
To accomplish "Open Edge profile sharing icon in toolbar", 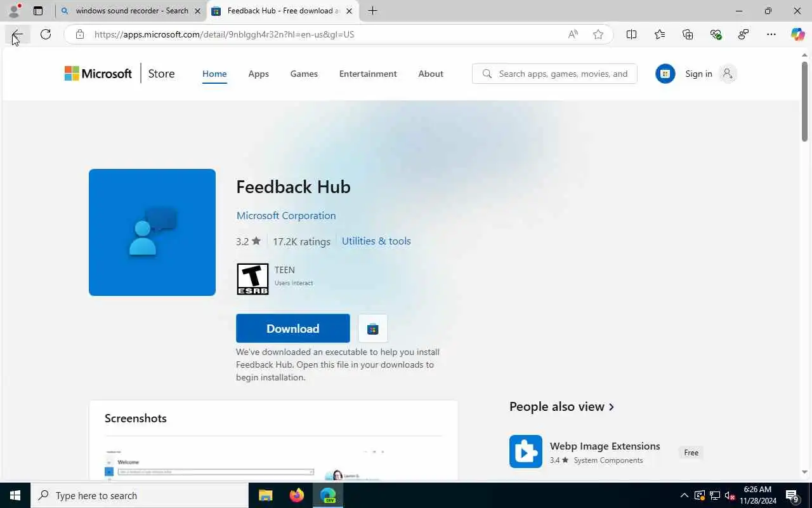I will point(743,34).
